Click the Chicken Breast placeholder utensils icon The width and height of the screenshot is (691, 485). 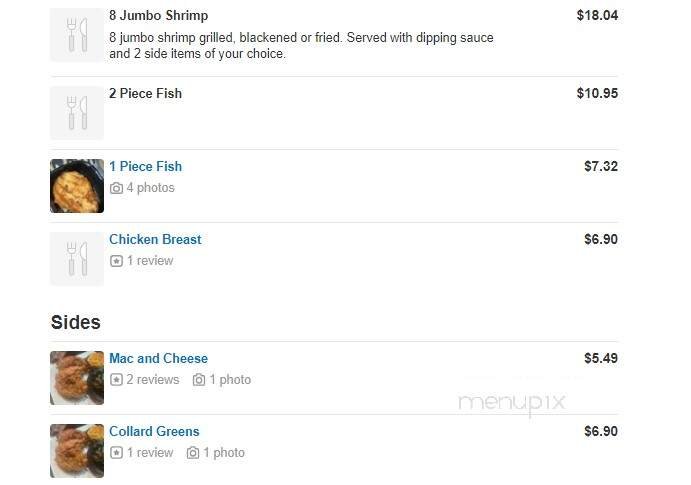pyautogui.click(x=77, y=259)
